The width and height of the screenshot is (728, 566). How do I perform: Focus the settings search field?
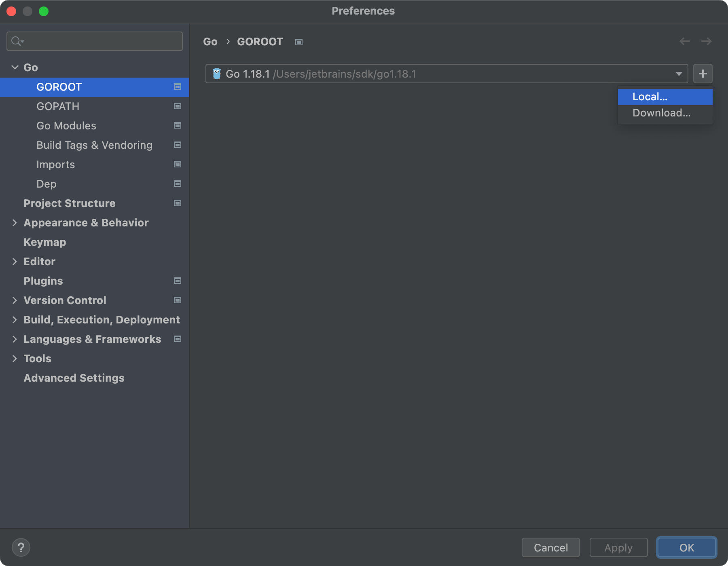point(101,41)
